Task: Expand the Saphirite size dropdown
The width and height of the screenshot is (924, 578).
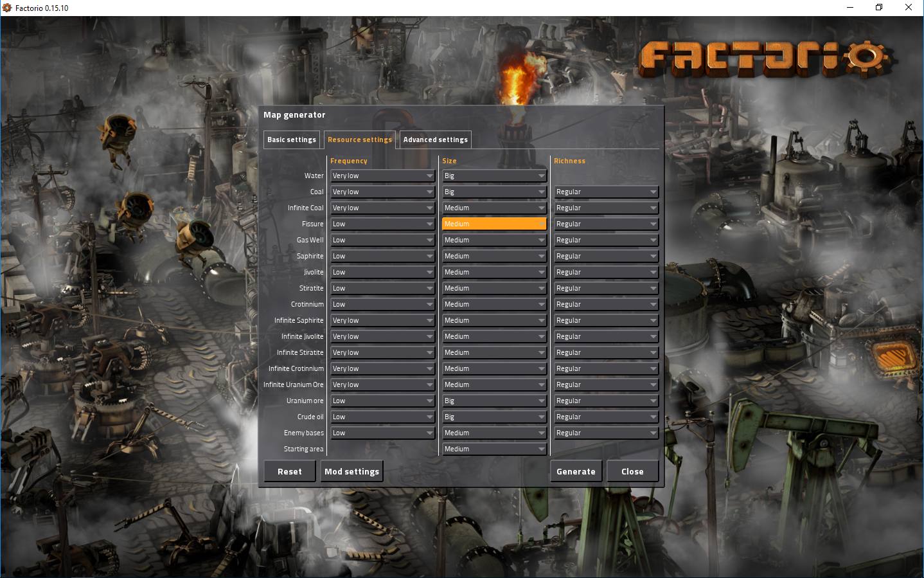Action: (x=495, y=256)
